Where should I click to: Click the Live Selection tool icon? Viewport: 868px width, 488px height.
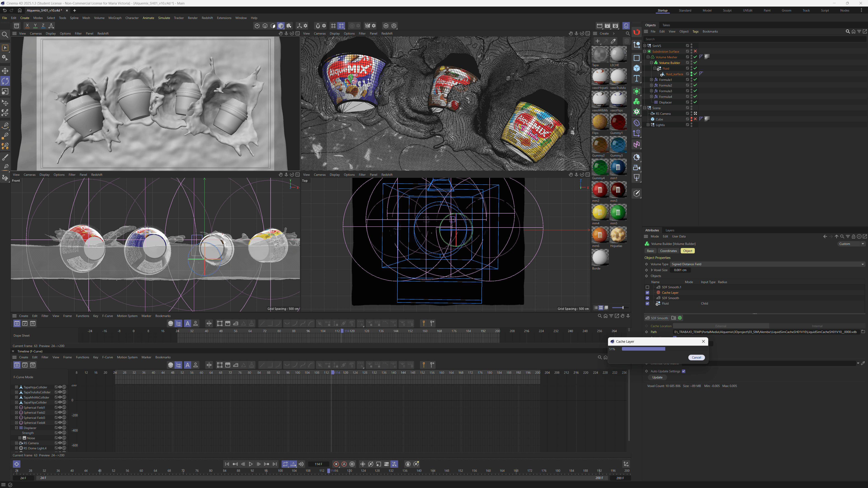click(5, 48)
